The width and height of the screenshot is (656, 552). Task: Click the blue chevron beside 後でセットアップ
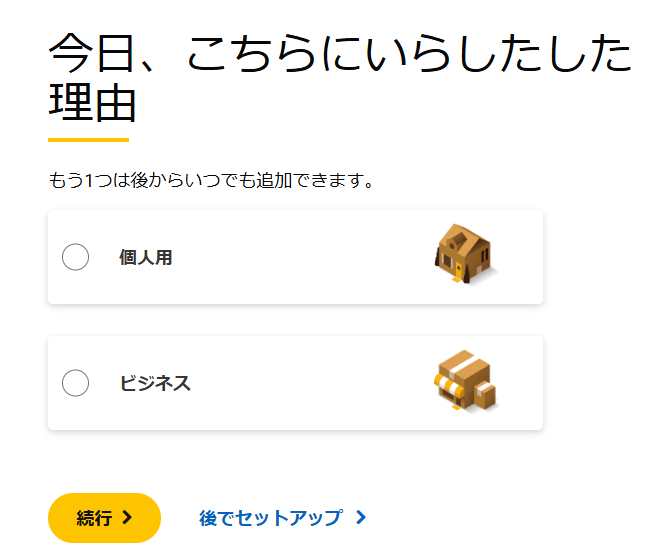coord(361,518)
